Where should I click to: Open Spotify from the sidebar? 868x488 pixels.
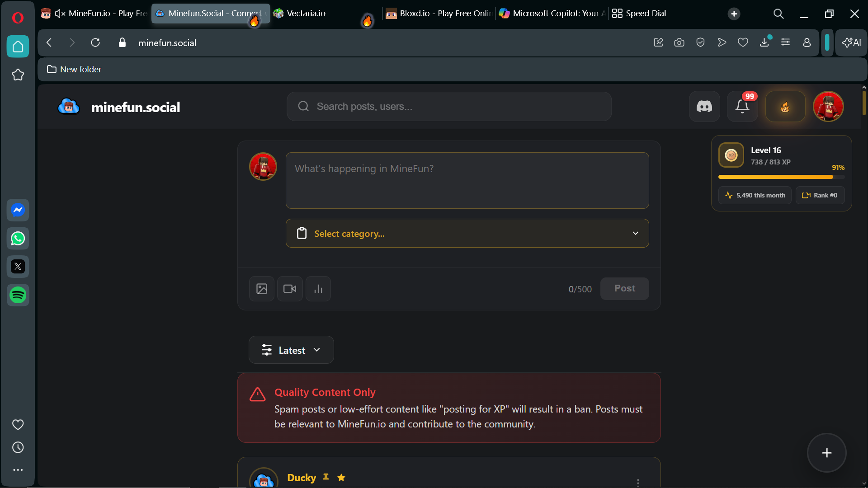click(18, 295)
